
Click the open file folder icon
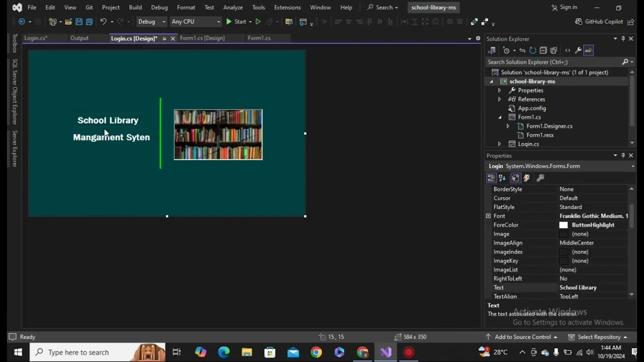click(x=68, y=22)
